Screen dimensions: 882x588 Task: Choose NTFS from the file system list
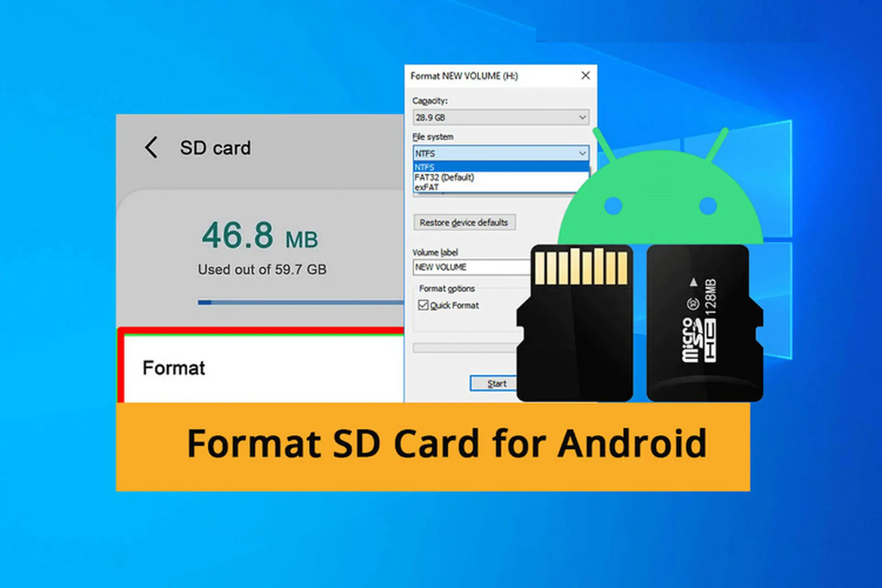coord(501,167)
